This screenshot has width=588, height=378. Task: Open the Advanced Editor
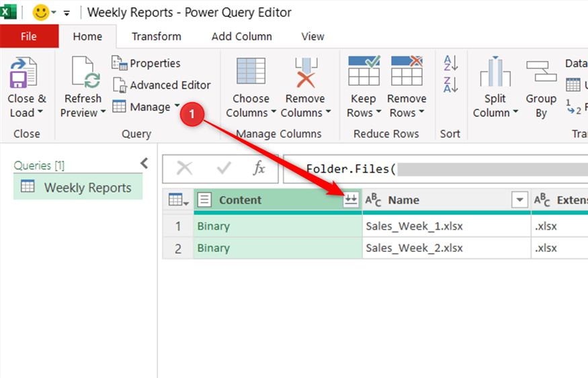(162, 85)
